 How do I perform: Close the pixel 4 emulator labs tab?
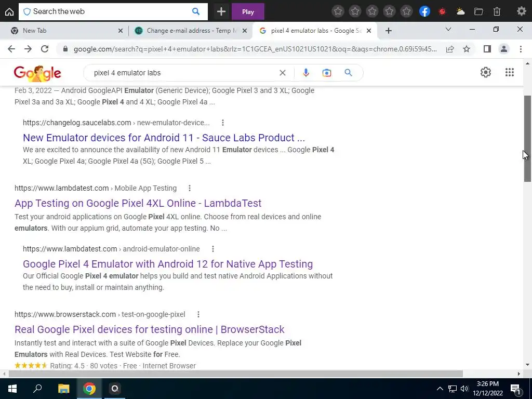pos(369,31)
